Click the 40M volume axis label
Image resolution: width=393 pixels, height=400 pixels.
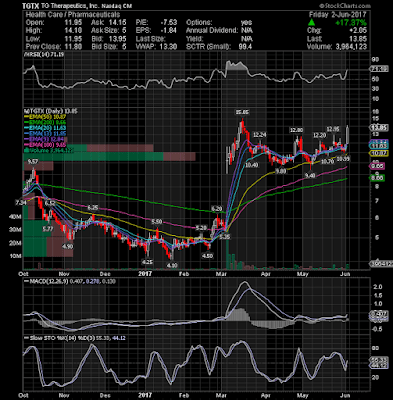pyautogui.click(x=15, y=217)
